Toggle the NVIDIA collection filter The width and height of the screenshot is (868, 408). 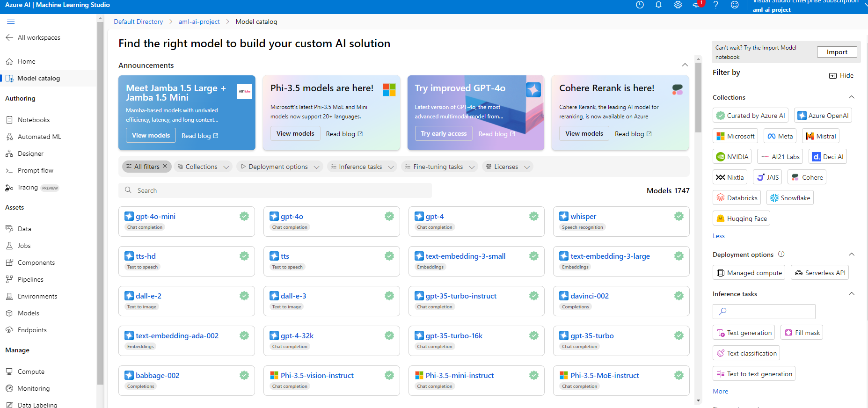732,157
